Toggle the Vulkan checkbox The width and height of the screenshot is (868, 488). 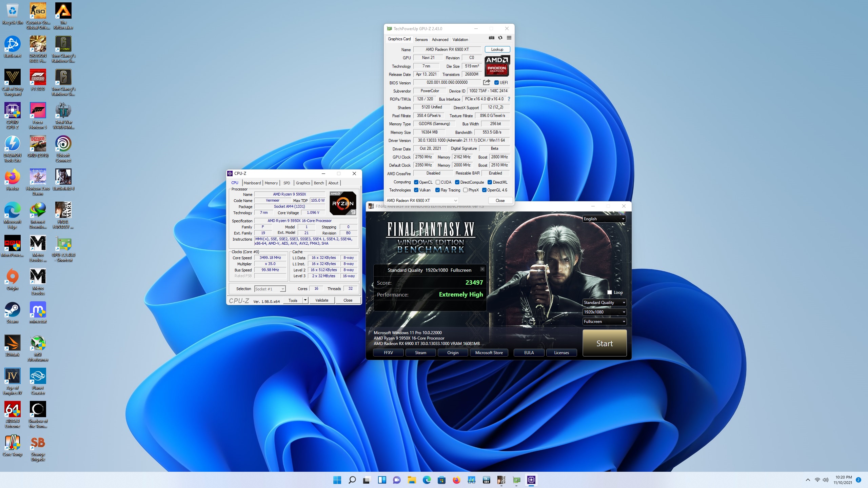(x=416, y=190)
